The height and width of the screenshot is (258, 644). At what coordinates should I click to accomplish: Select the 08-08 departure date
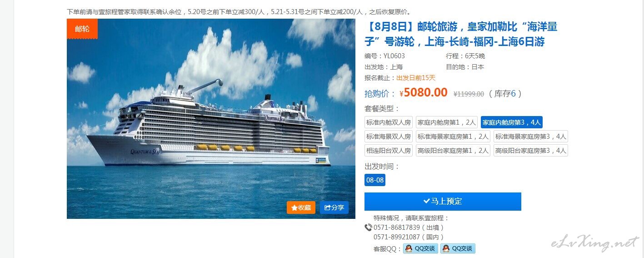[x=375, y=180]
